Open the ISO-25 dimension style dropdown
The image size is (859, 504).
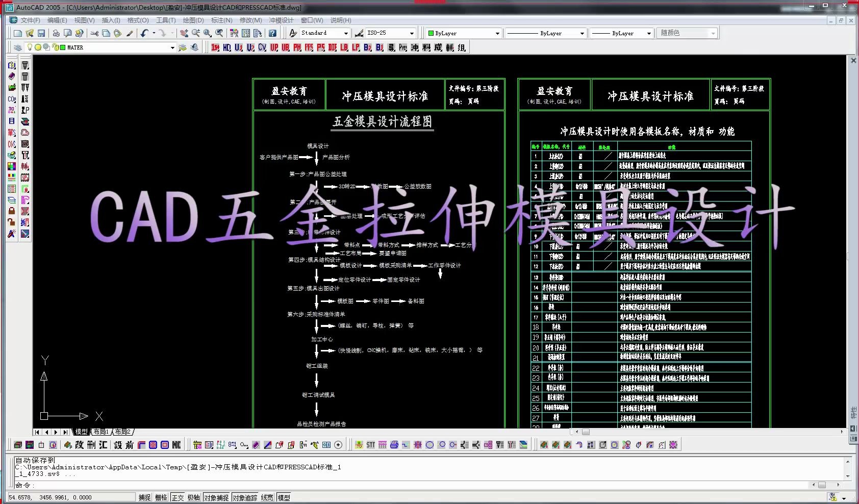(412, 33)
